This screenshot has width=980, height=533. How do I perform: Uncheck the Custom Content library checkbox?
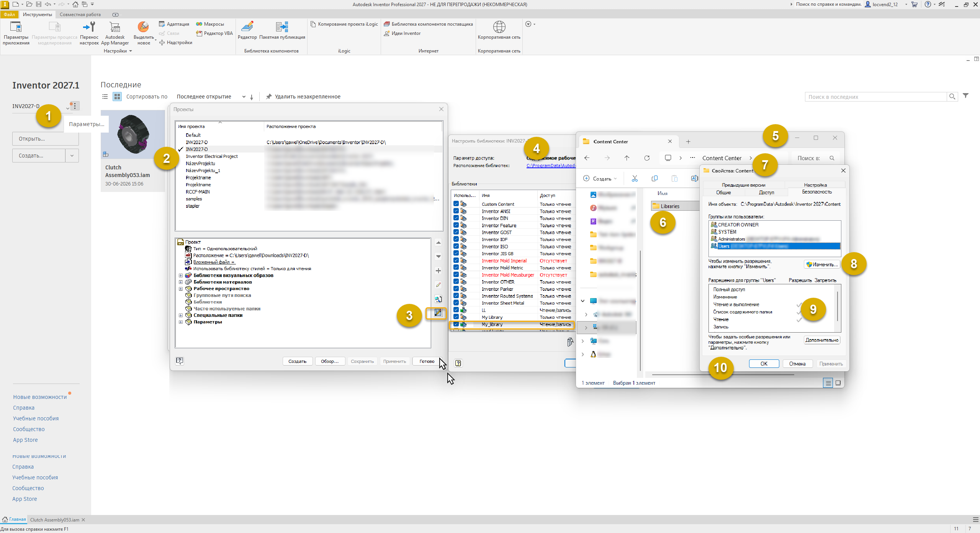click(x=456, y=204)
